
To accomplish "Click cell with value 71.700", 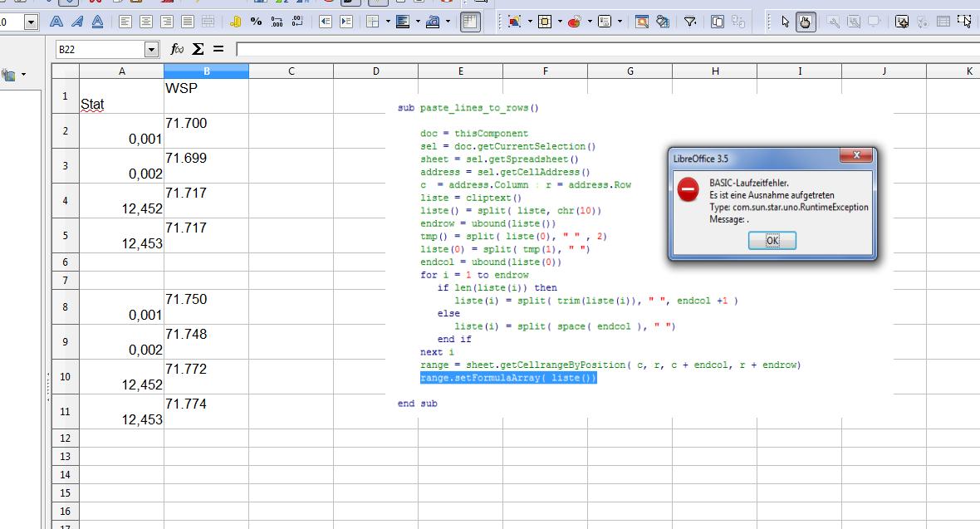I will [206, 130].
